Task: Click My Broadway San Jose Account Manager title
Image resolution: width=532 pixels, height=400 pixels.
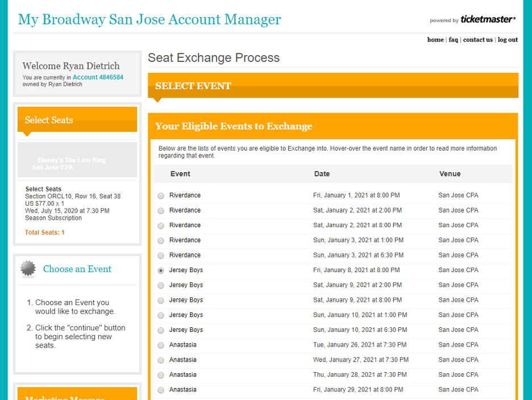Action: coord(149,19)
